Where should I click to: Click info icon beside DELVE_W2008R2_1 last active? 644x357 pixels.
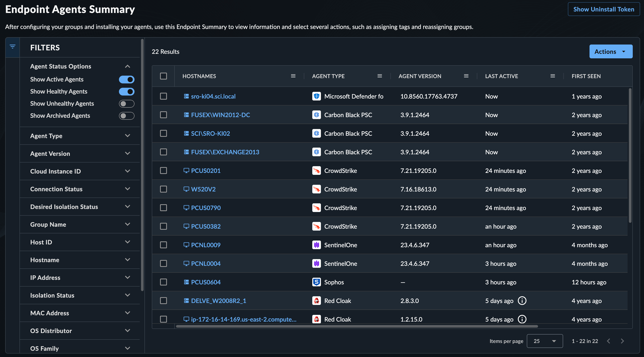click(x=522, y=300)
